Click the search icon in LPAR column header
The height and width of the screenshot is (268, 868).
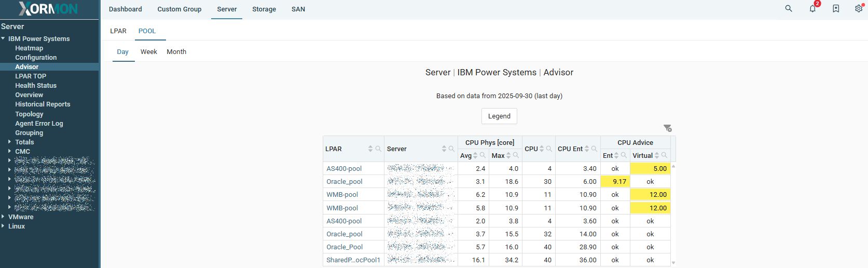tap(378, 149)
